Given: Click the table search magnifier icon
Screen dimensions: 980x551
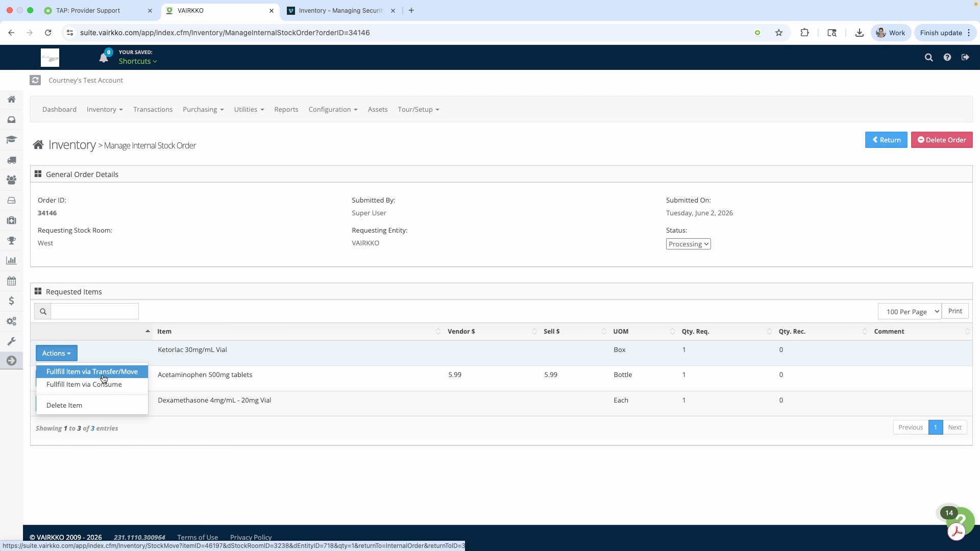Looking at the screenshot, I should click(x=43, y=311).
